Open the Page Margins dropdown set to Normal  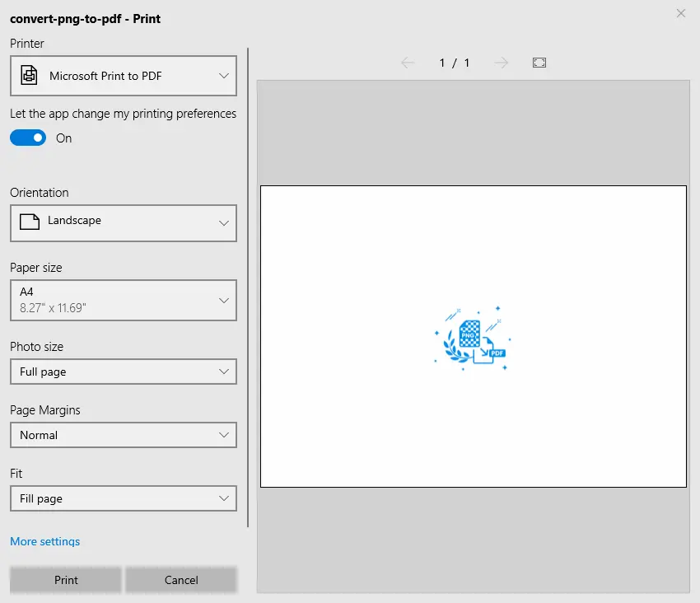tap(124, 435)
